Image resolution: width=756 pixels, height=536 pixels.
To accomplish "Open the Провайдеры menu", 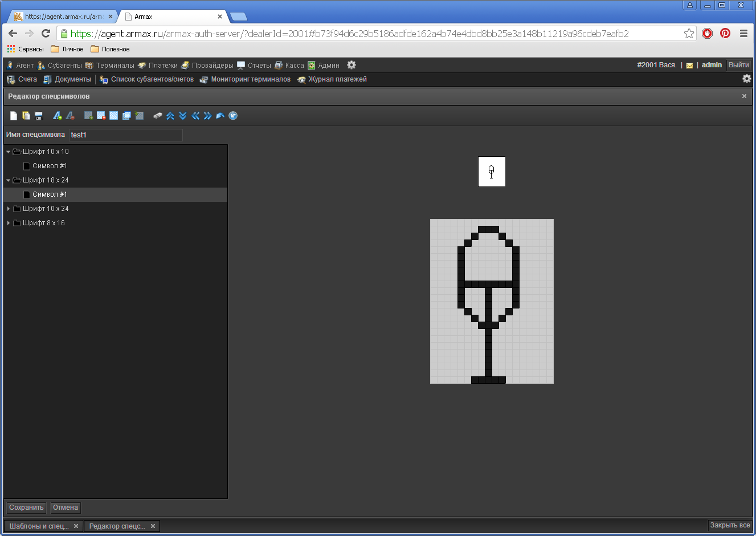I will (x=207, y=66).
